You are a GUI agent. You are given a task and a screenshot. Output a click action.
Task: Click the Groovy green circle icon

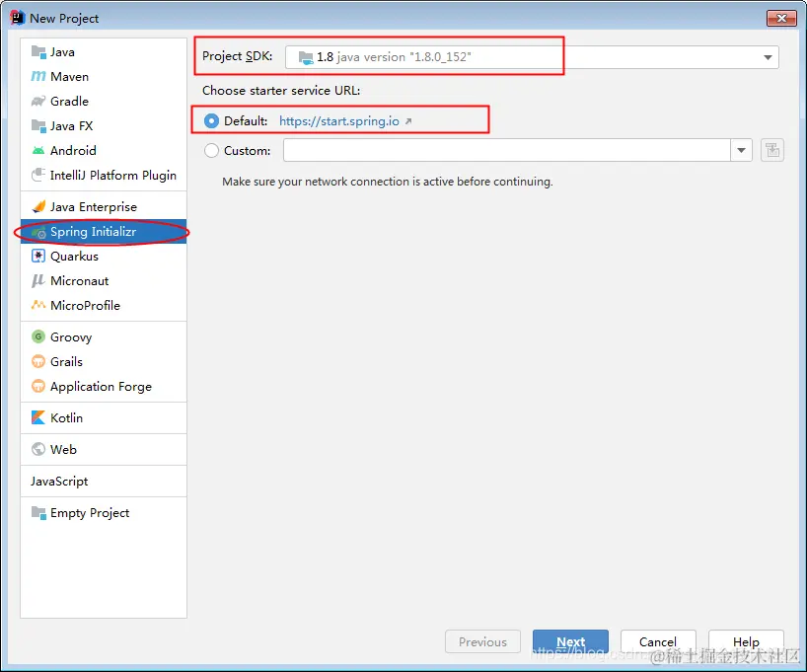[x=38, y=337]
